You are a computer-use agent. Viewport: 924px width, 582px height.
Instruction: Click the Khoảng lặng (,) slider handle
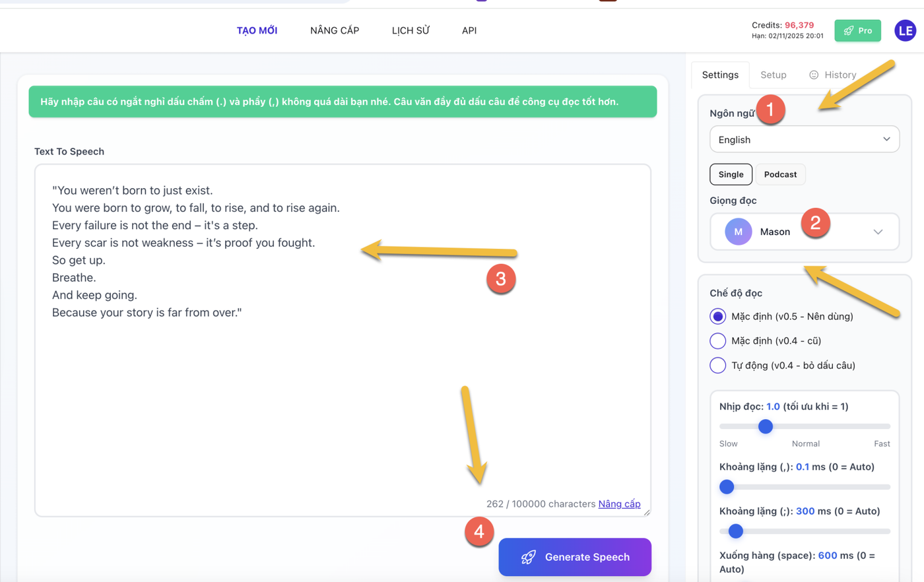(727, 486)
